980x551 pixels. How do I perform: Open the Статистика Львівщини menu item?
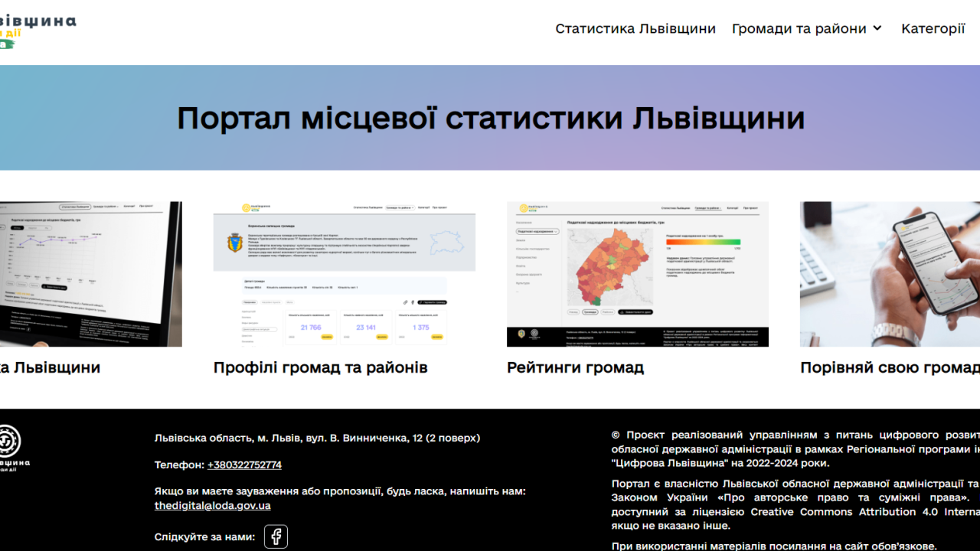635,28
